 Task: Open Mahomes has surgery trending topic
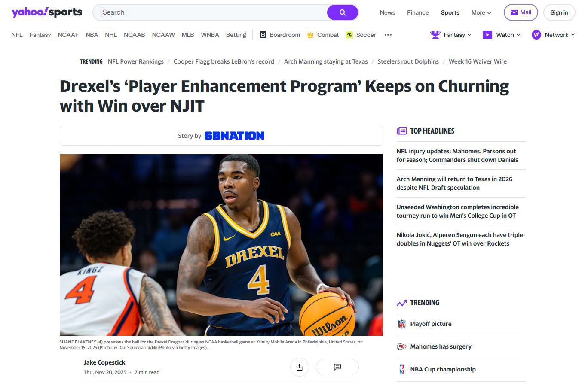[x=441, y=346]
